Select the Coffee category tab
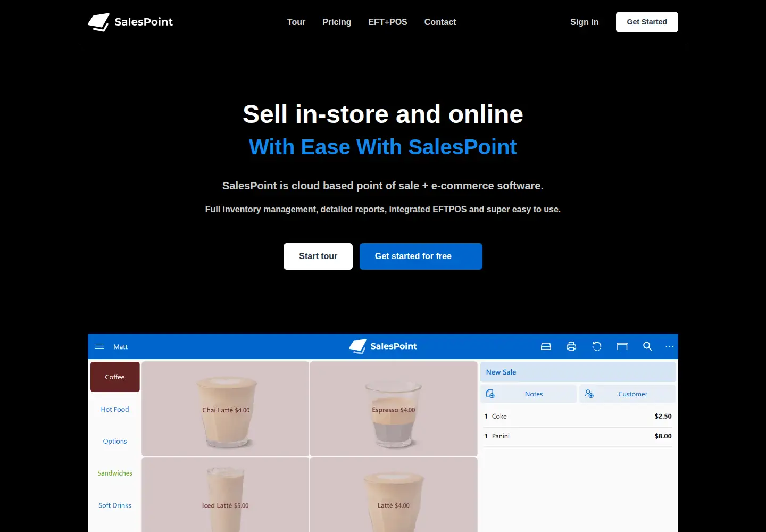The width and height of the screenshot is (766, 532). tap(115, 377)
